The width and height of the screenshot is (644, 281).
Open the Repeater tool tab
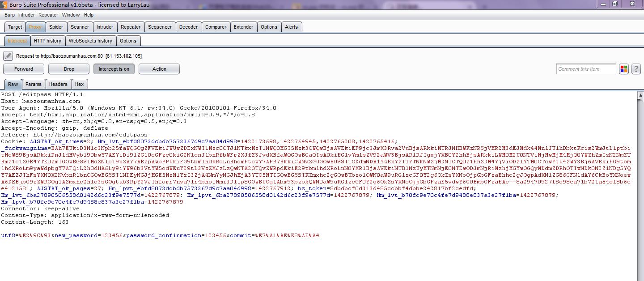pyautogui.click(x=131, y=27)
